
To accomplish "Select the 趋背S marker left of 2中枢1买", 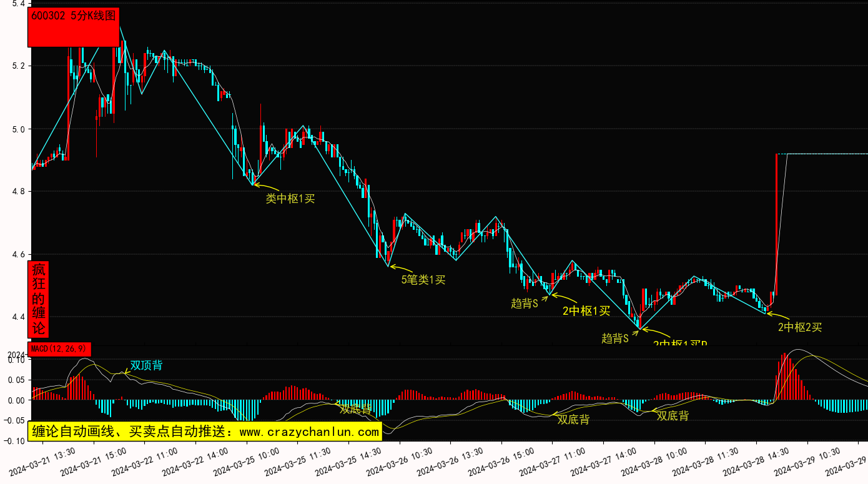I will pyautogui.click(x=525, y=304).
